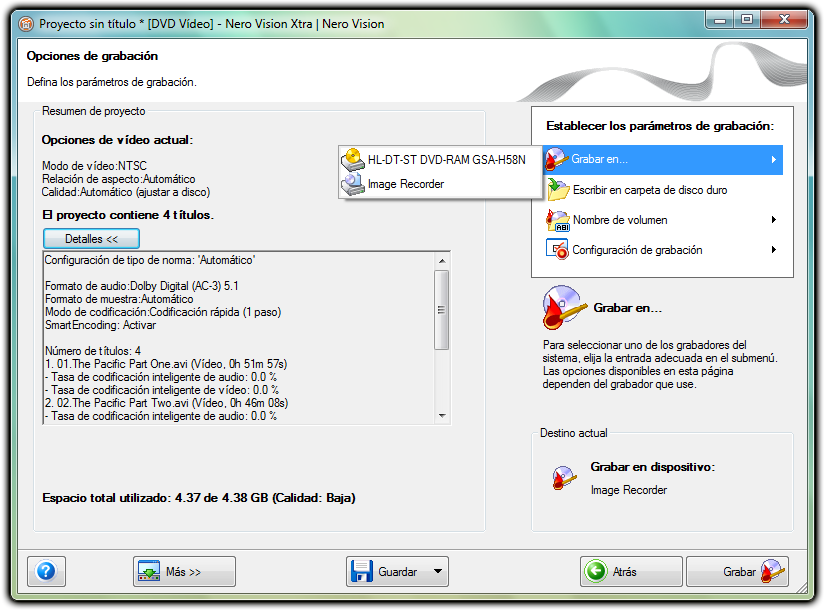Screen dimensions: 825x610
Task: Select the HL-DT-ST DVD-RAM drive icon
Action: pos(353,160)
